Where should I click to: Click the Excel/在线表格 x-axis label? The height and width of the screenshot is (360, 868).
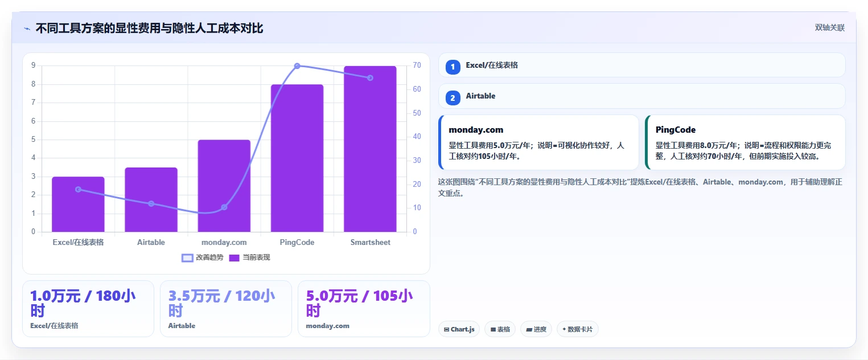(x=78, y=242)
